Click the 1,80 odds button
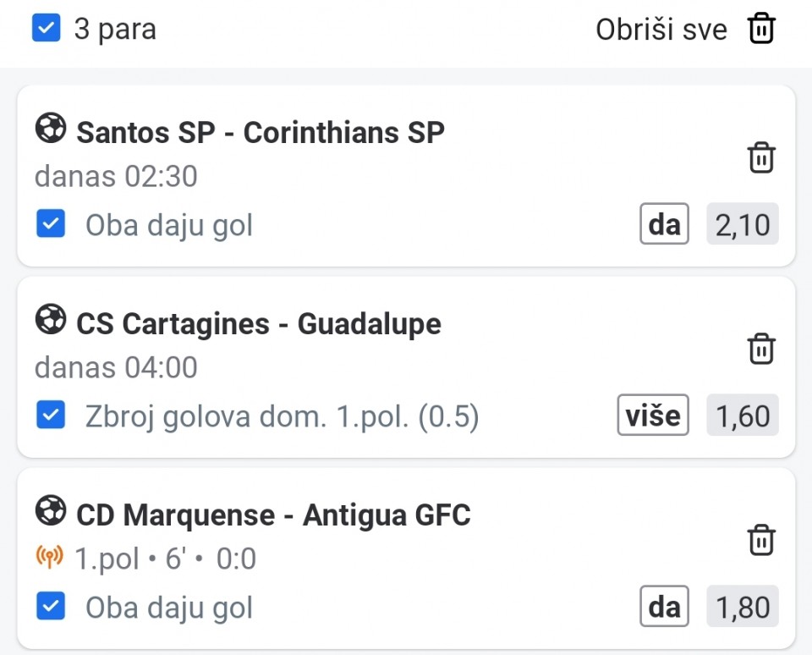The image size is (812, 655). click(742, 607)
